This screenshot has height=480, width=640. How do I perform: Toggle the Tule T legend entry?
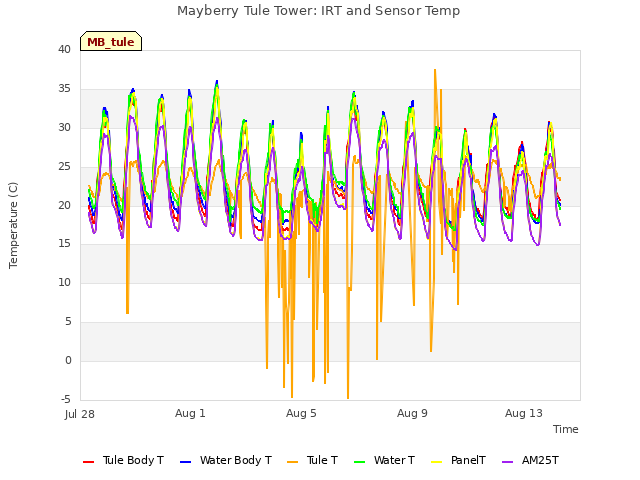313,460
